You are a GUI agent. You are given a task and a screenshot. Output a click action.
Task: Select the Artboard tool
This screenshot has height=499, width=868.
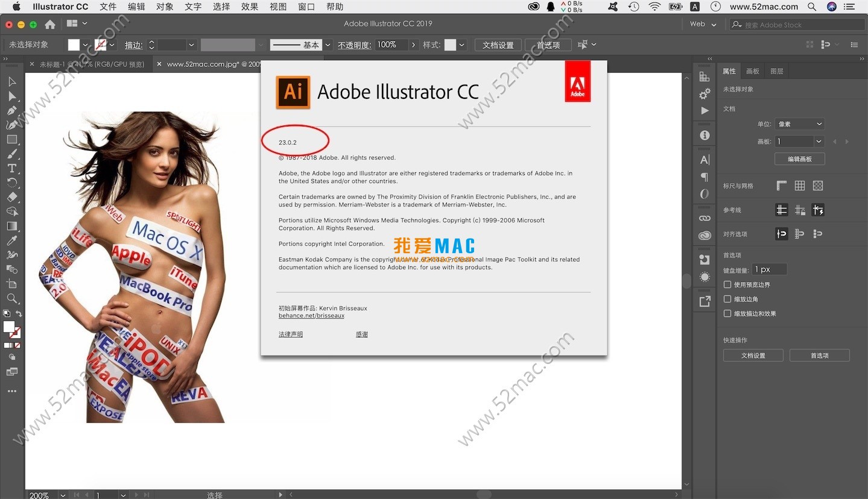[x=12, y=284]
